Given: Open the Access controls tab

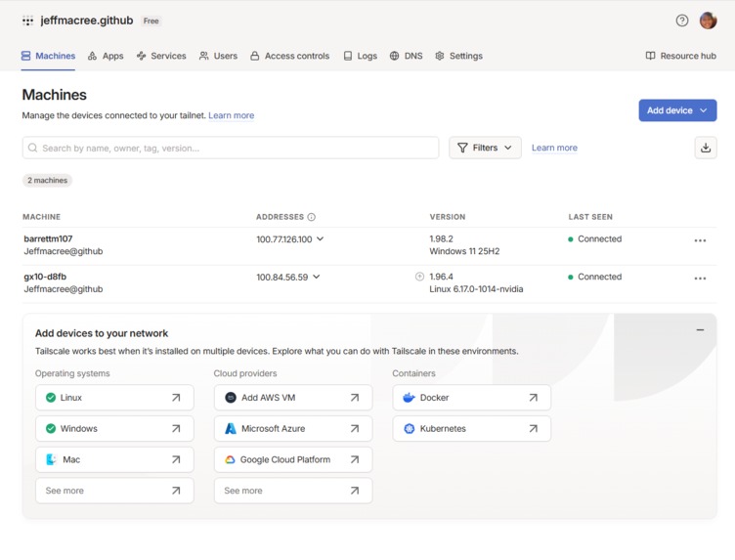Looking at the screenshot, I should 289,56.
